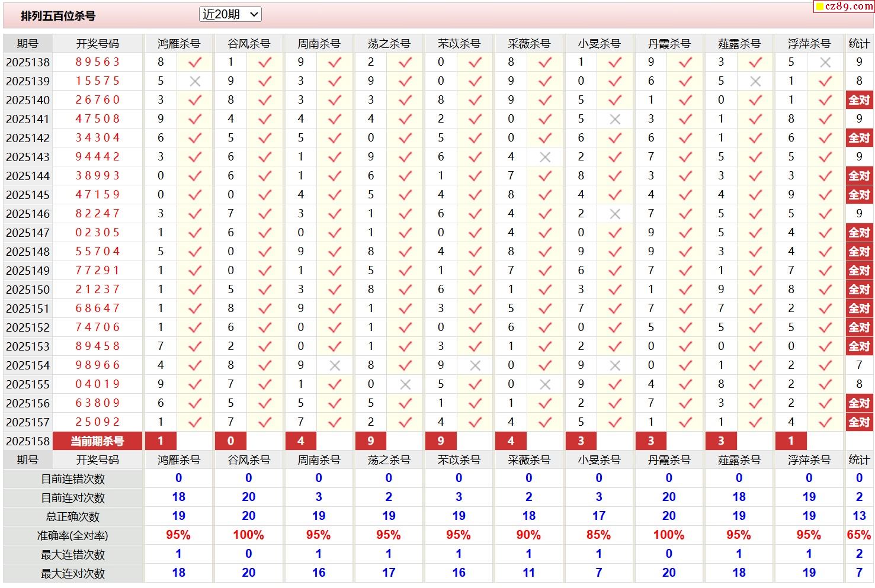Click winning number 2 5 0 9 2
Image resolution: width=875 pixels, height=588 pixels.
pyautogui.click(x=98, y=422)
